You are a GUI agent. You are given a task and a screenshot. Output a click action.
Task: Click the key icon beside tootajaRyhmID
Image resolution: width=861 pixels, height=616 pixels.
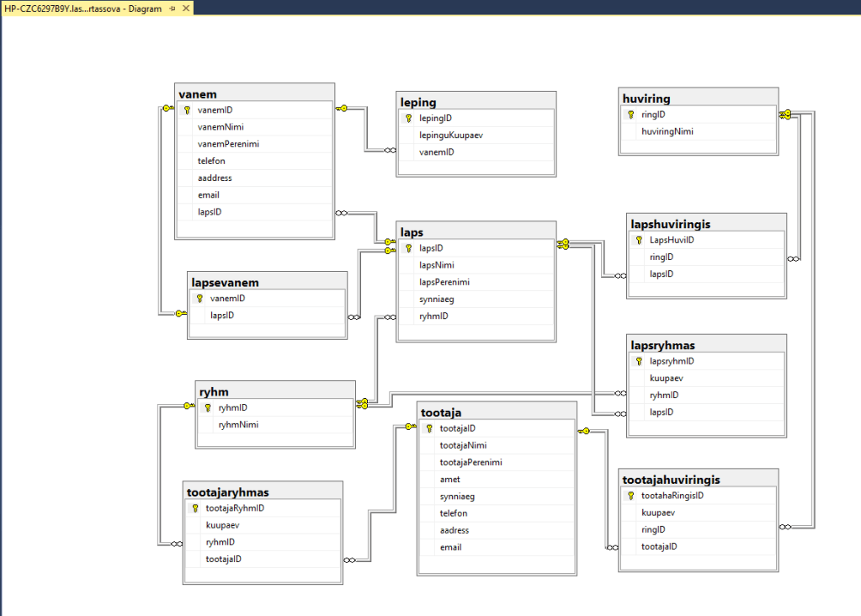[194, 508]
